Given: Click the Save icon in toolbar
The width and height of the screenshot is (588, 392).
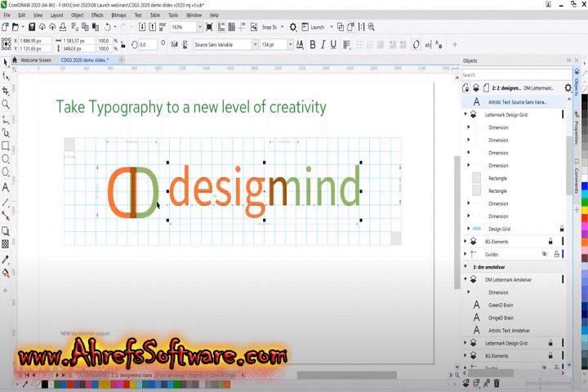Looking at the screenshot, I should tap(32, 27).
